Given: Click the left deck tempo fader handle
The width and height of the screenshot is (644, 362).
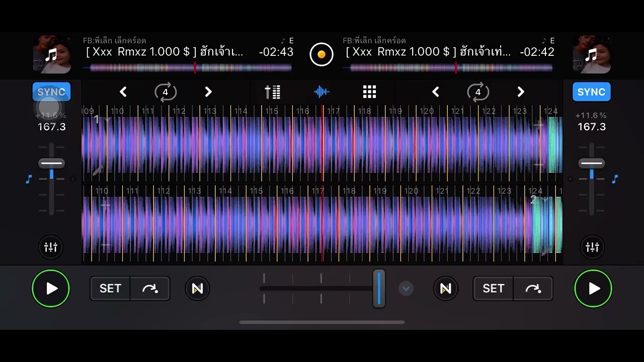Looking at the screenshot, I should (51, 163).
